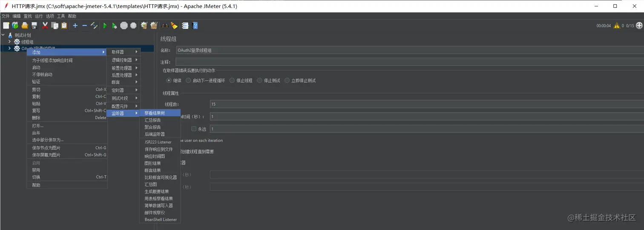Click the Cut scissors icon
Viewport: 644px width, 230px height.
point(45,26)
